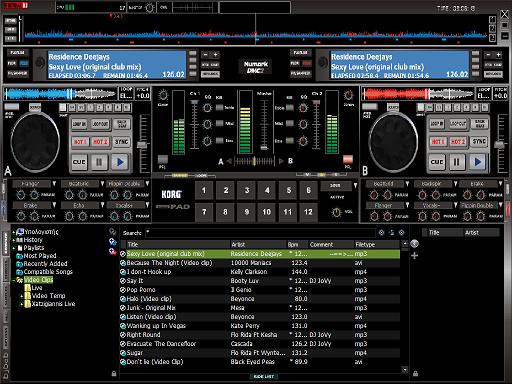
Task: Open the Echo effect dropdown on deck A
Action: (102, 205)
